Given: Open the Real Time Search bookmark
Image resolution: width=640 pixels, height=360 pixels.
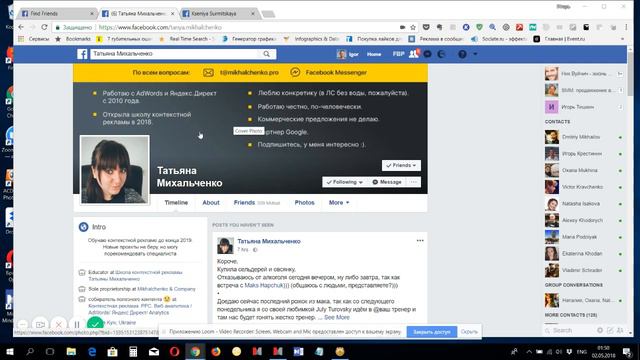Looking at the screenshot, I should (187, 39).
